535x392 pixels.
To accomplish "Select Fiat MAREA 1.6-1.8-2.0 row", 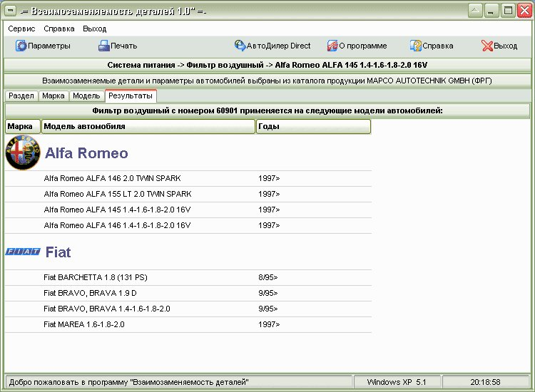I will click(188, 324).
